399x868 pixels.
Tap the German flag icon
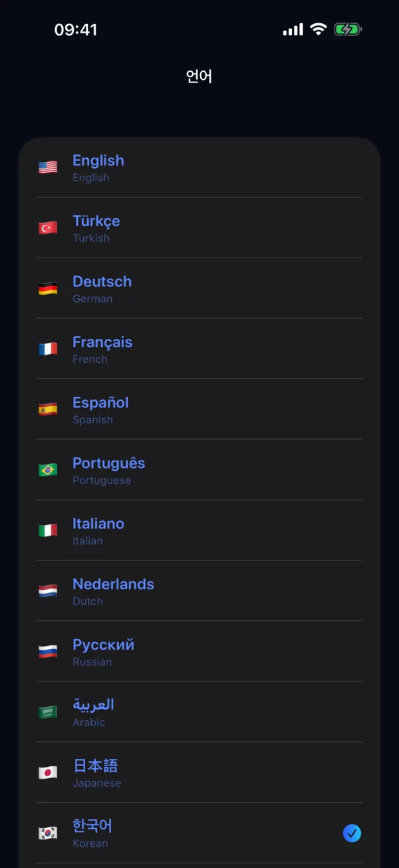48,288
